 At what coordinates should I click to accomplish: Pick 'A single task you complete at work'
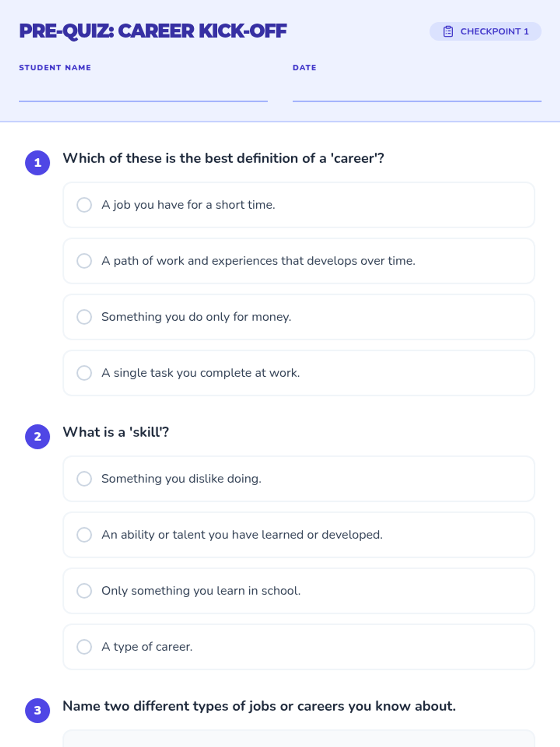coord(299,373)
